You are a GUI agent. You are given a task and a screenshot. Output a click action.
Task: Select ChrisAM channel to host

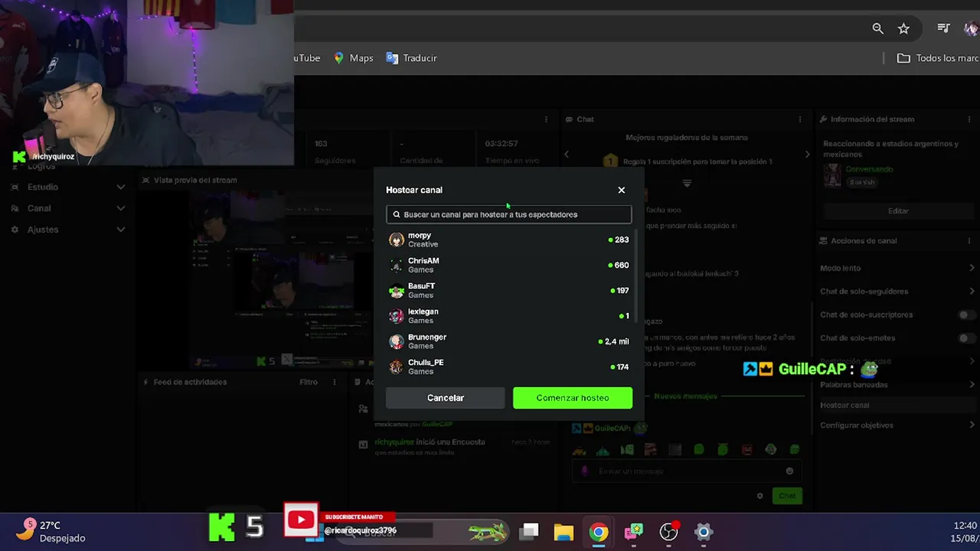coord(509,266)
